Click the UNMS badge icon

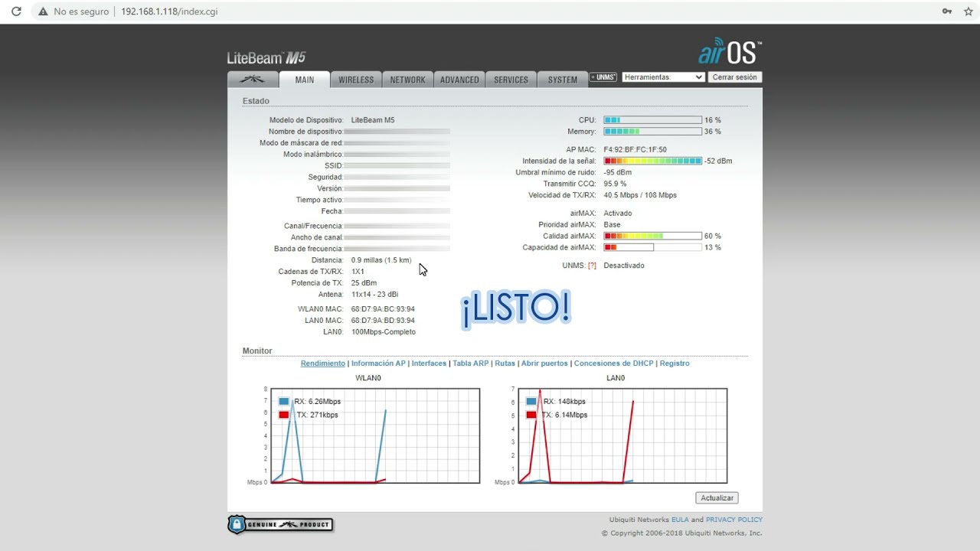click(x=603, y=77)
